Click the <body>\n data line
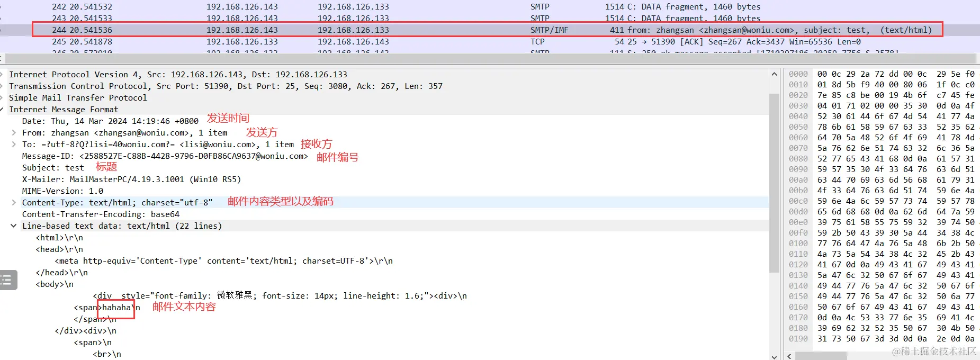This screenshot has width=980, height=360. coord(55,284)
